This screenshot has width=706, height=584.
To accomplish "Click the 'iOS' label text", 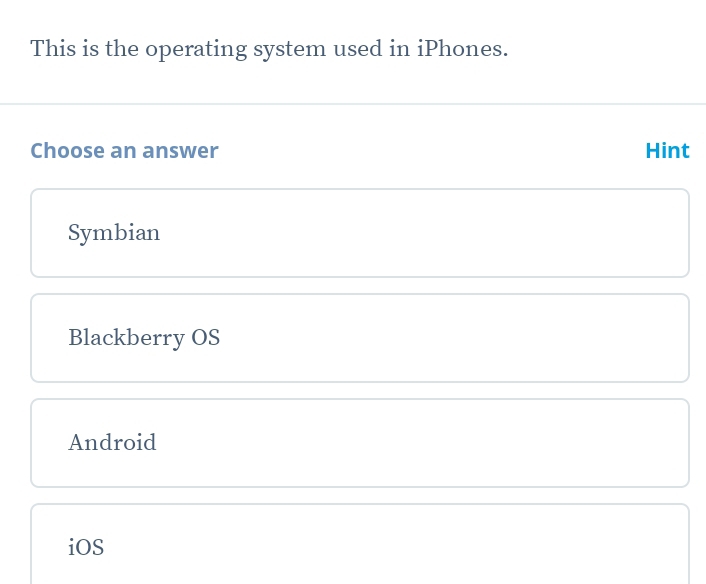I will [x=86, y=548].
